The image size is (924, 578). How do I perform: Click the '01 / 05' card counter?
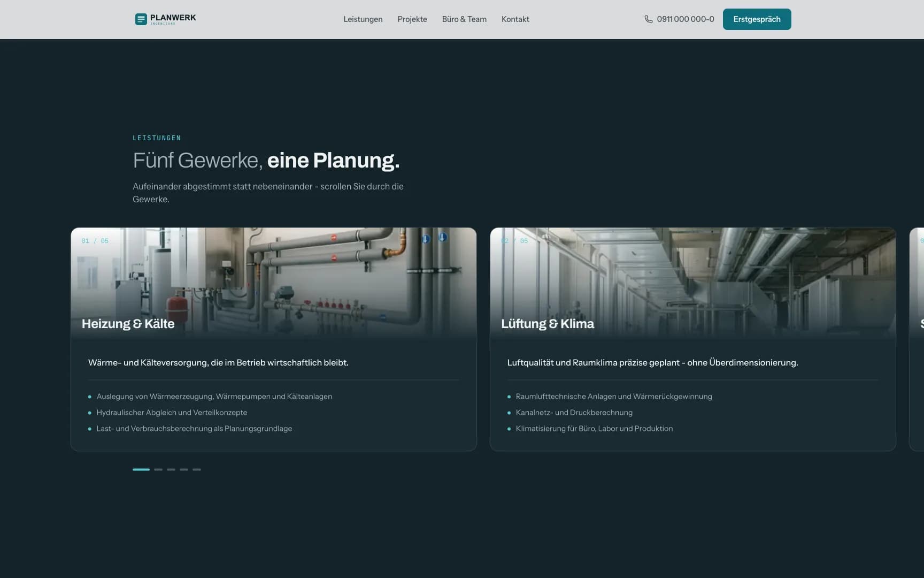pos(95,241)
